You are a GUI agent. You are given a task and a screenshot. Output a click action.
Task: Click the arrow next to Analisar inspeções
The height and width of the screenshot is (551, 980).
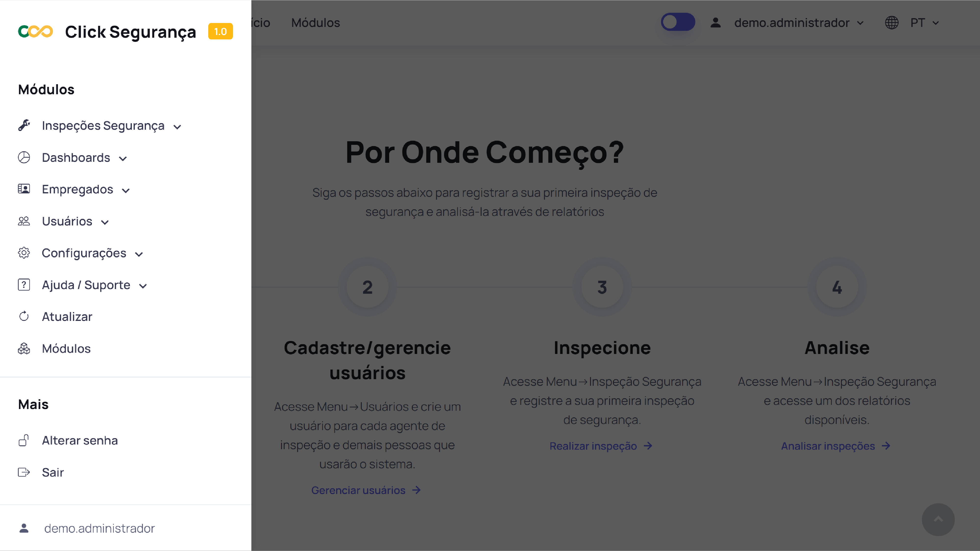coord(886,446)
